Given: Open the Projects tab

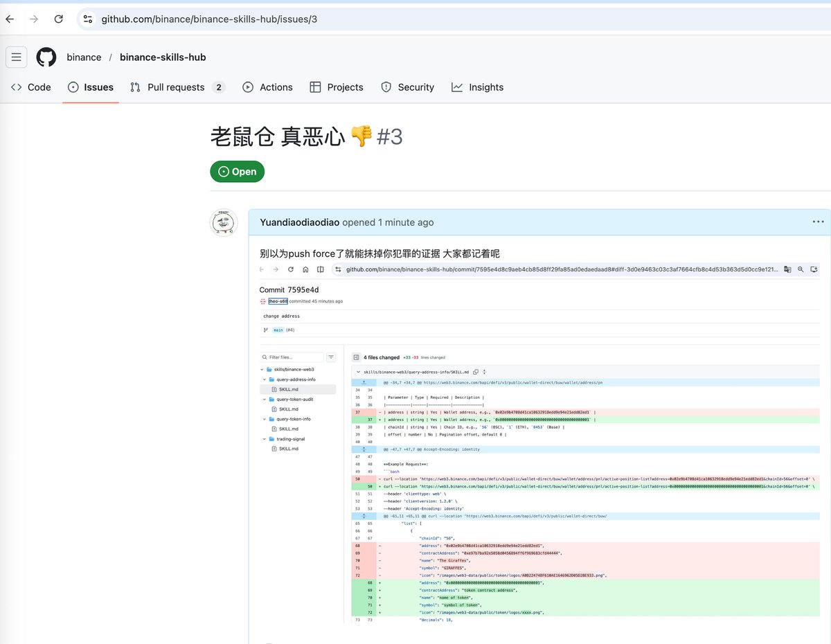Looking at the screenshot, I should (337, 87).
